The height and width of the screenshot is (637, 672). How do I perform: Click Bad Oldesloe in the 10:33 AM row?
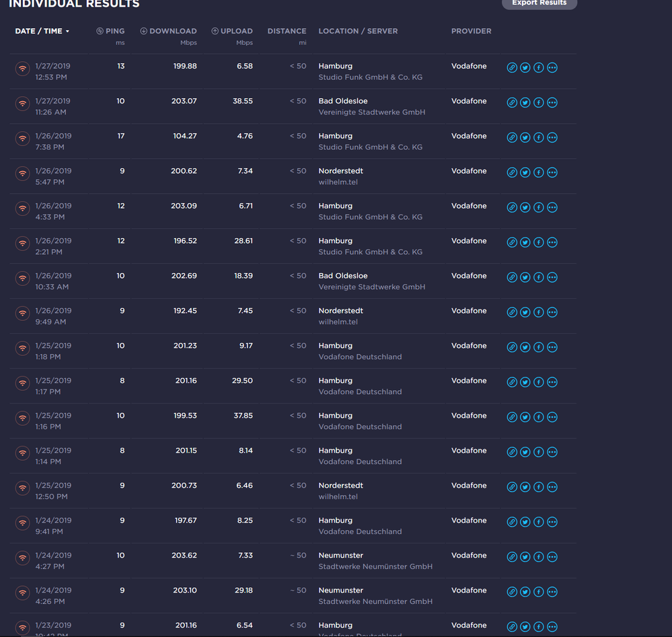pyautogui.click(x=343, y=276)
